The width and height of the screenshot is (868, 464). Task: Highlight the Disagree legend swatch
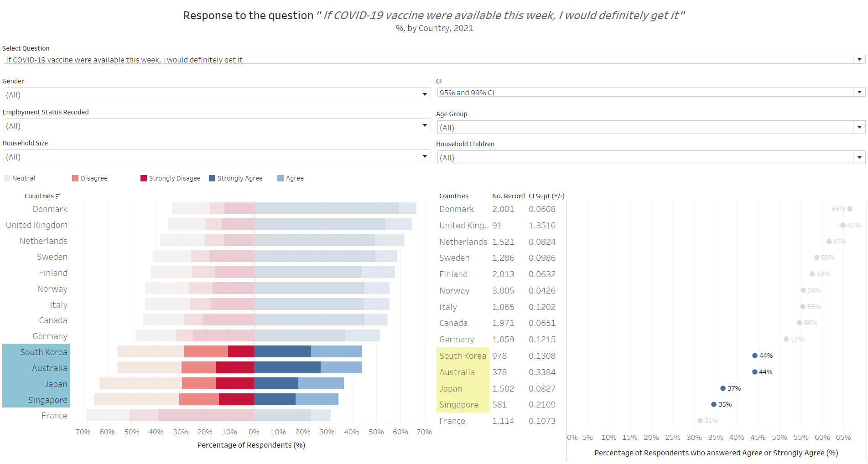point(75,178)
